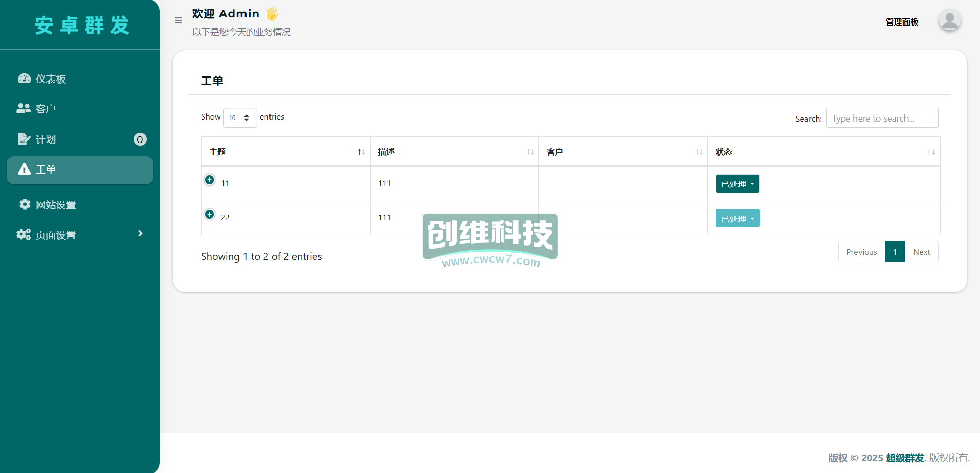Click Showing 1 to 2 of 2 entries text
Screen dimensions: 980x473
261,256
